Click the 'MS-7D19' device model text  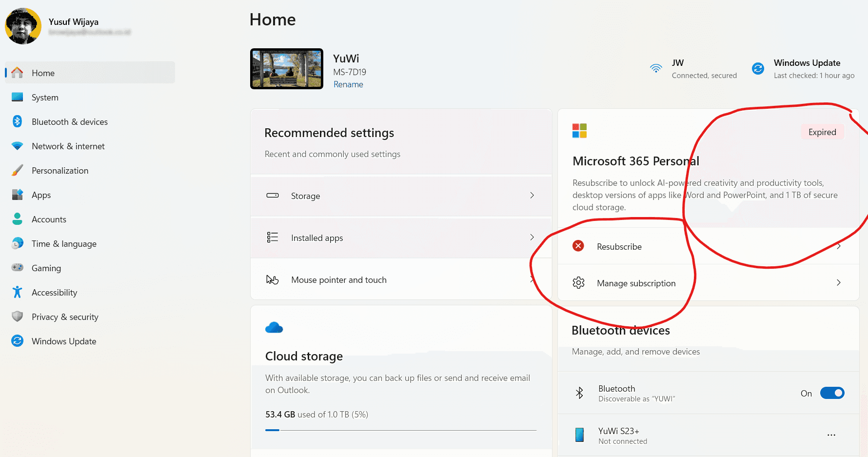point(350,72)
